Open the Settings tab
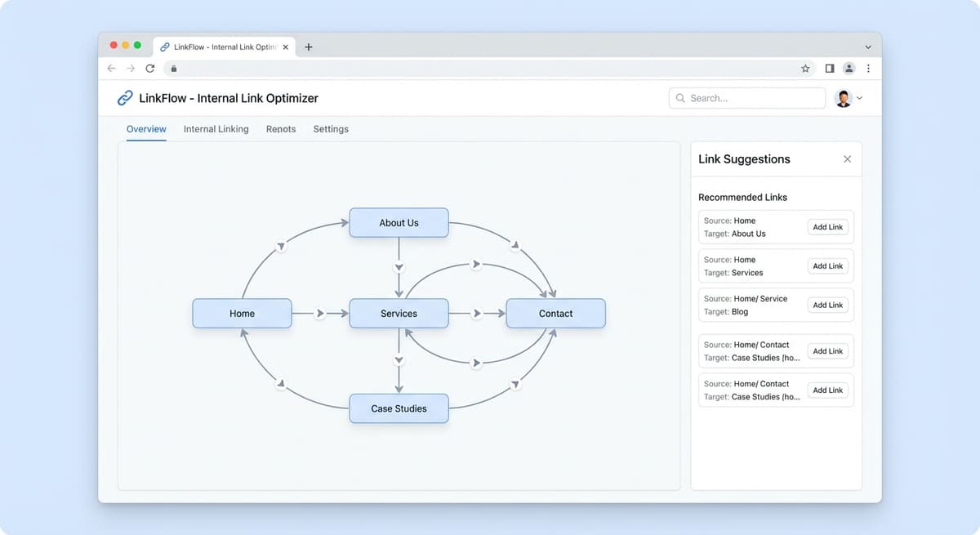This screenshot has height=535, width=980. point(331,129)
